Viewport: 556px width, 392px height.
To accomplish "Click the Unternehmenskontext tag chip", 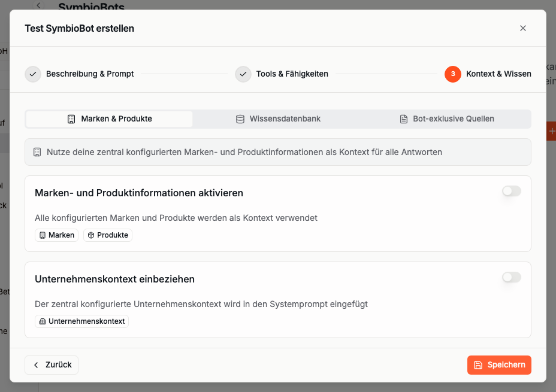I will point(81,321).
